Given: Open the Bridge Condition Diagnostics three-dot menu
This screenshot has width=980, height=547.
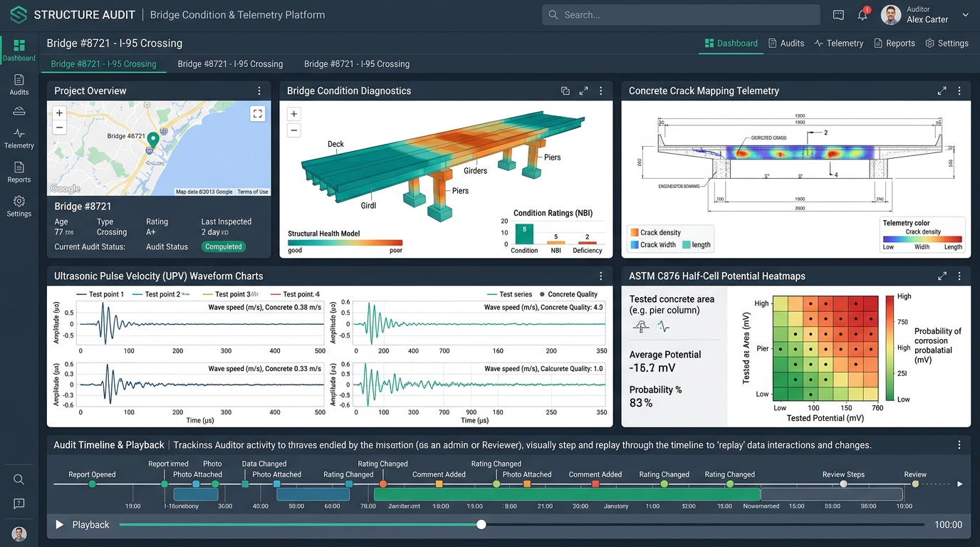Looking at the screenshot, I should [x=601, y=91].
